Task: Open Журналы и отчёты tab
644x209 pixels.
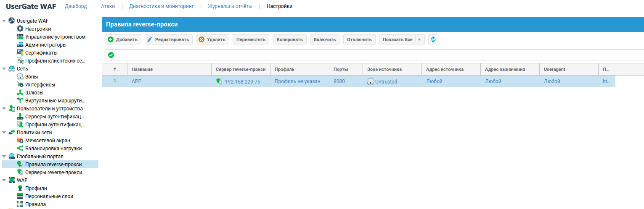Action: [x=230, y=6]
